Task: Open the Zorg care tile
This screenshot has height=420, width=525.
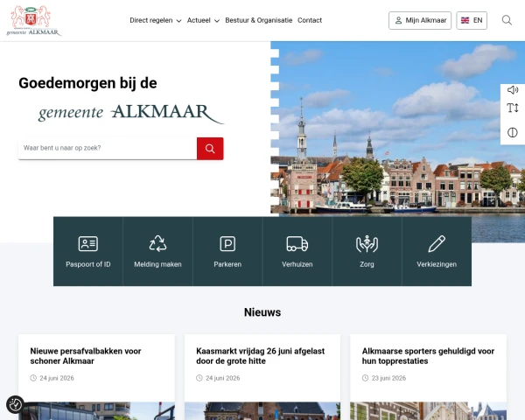Action: click(367, 251)
